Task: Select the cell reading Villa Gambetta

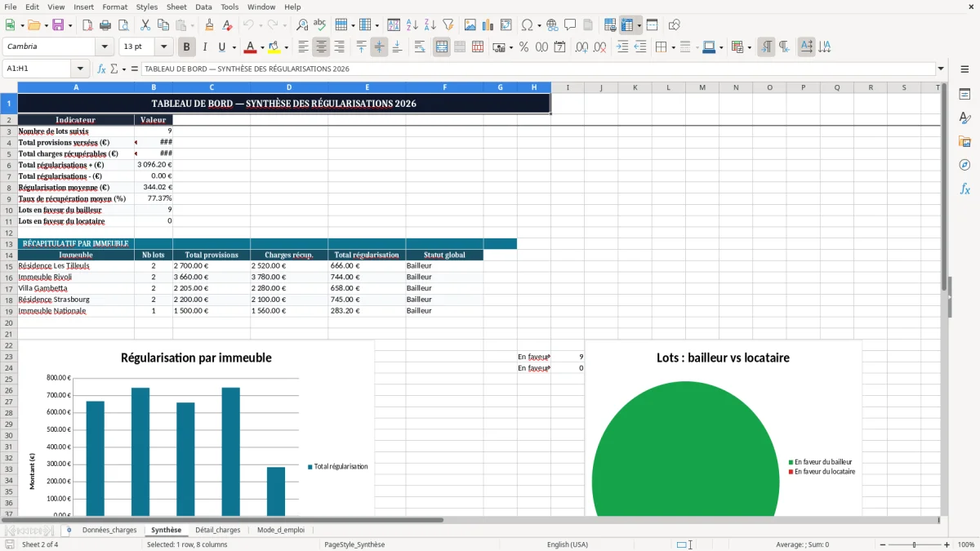Action: (x=76, y=288)
